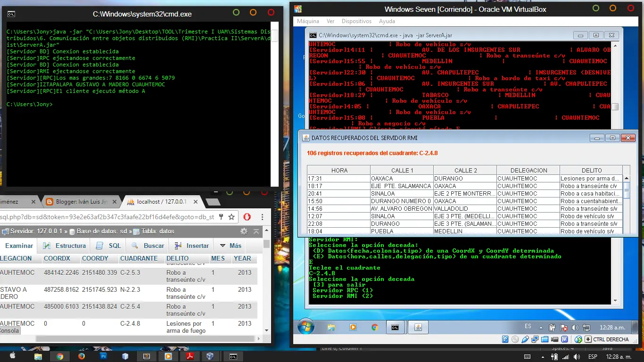Open Photoshop from the host taskbar
The image size is (644, 362).
(x=104, y=356)
